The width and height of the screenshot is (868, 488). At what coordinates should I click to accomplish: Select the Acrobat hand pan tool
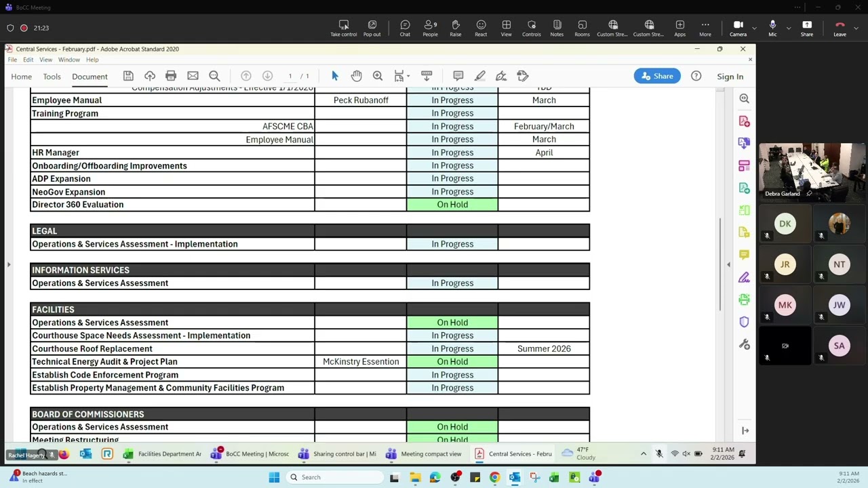(356, 76)
